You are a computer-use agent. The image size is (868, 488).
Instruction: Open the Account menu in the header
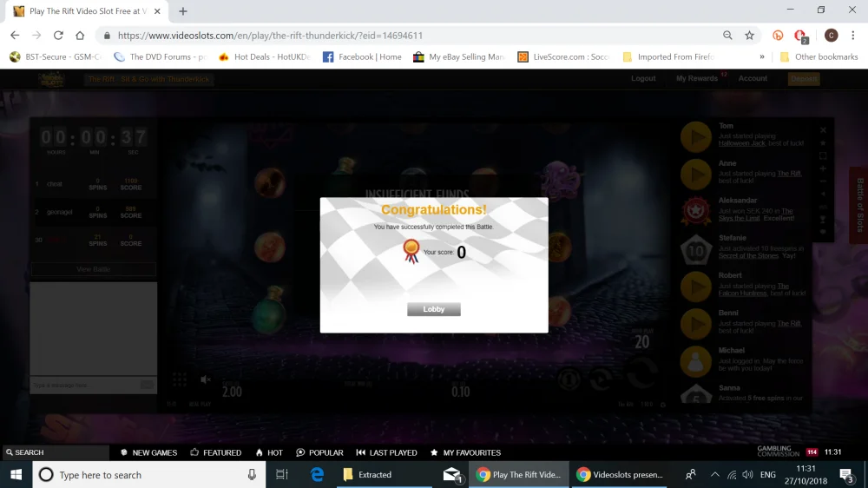coord(753,78)
